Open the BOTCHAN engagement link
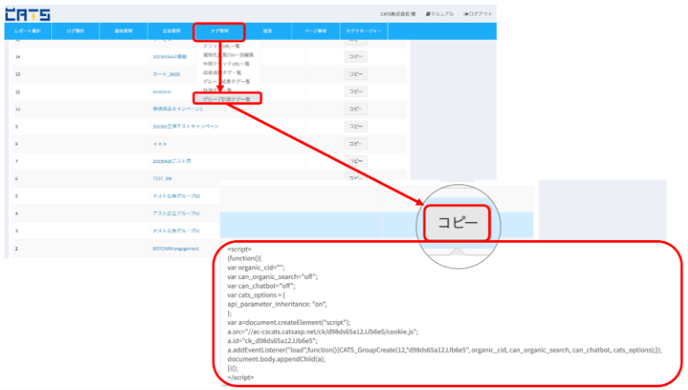This screenshot has height=390, width=688. click(x=176, y=249)
